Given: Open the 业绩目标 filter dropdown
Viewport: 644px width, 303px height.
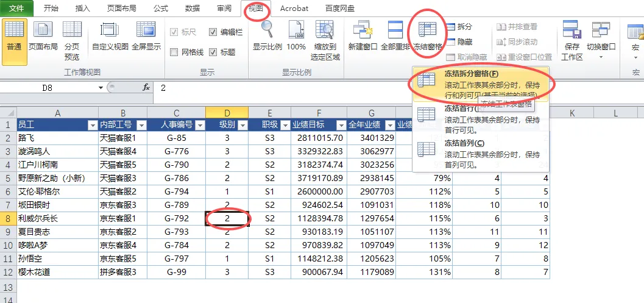Looking at the screenshot, I should 341,126.
